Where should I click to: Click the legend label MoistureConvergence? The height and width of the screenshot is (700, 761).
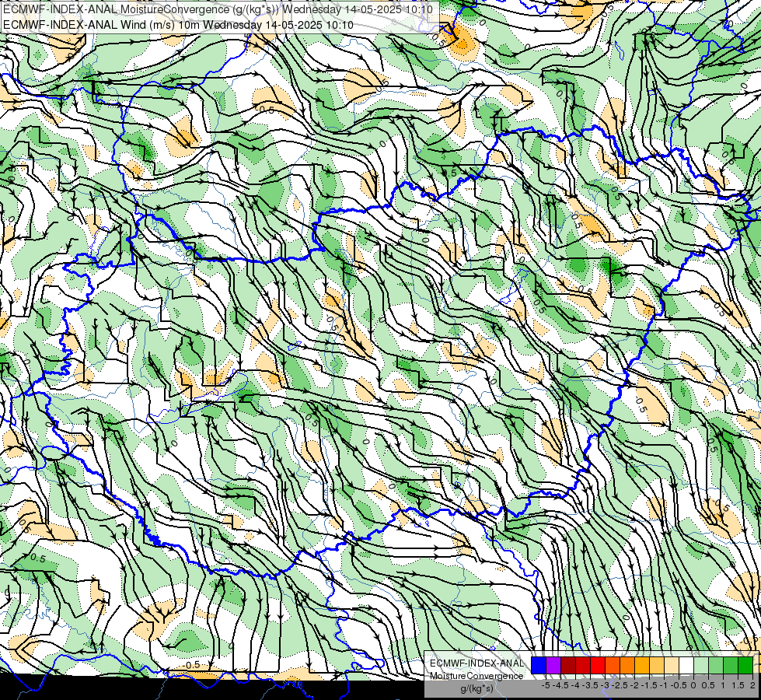pyautogui.click(x=476, y=676)
